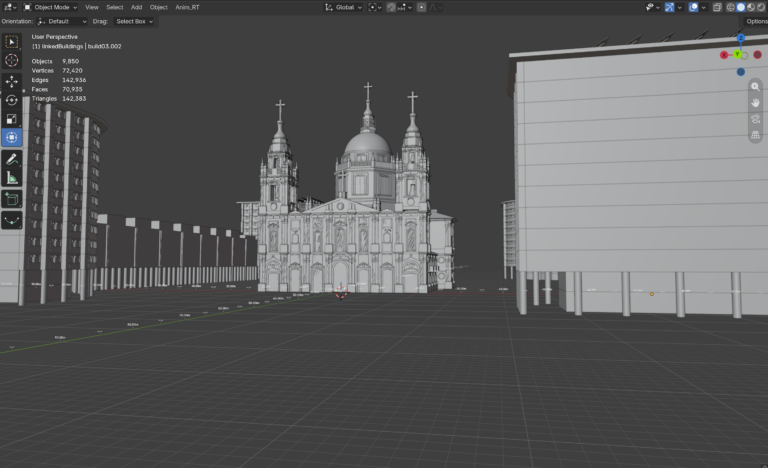Select the Add Cube tool
Viewport: 768px width, 468px height.
tap(12, 199)
